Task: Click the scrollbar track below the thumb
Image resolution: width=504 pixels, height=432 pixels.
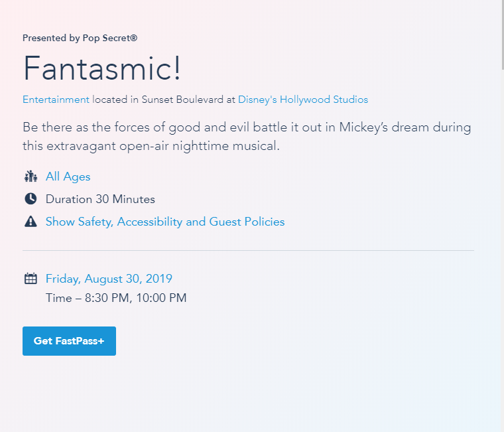Action: pos(501,265)
